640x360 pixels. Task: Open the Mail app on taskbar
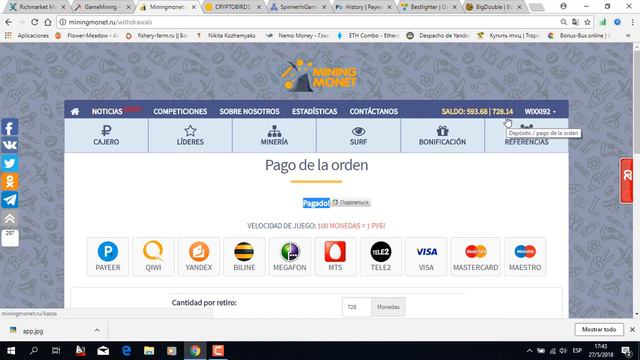coord(103,351)
